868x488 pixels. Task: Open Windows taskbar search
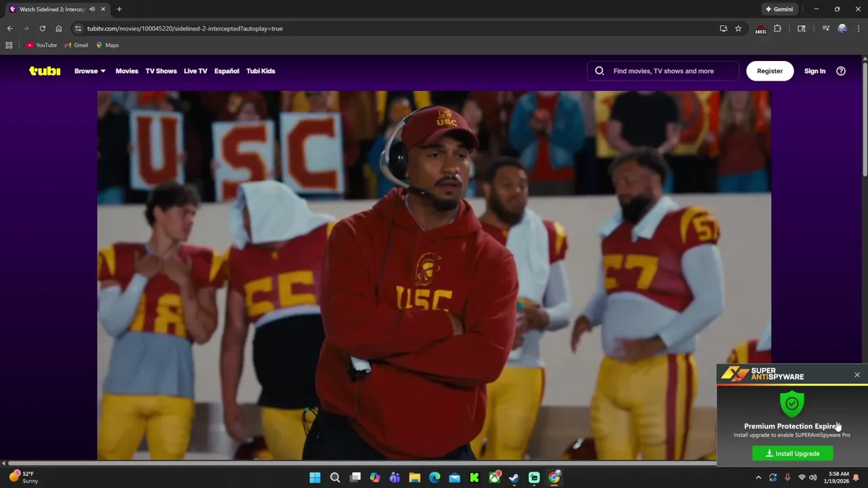coord(335,478)
